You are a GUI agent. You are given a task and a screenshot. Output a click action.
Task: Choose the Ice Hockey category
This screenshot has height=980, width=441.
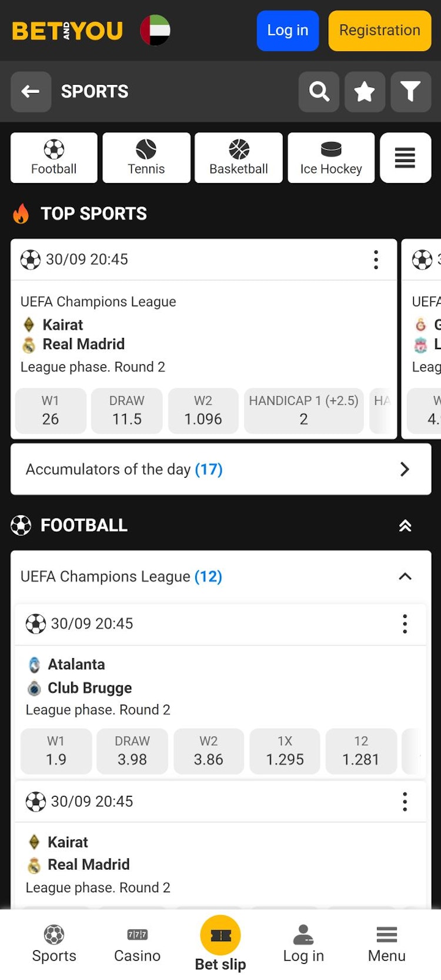[331, 158]
